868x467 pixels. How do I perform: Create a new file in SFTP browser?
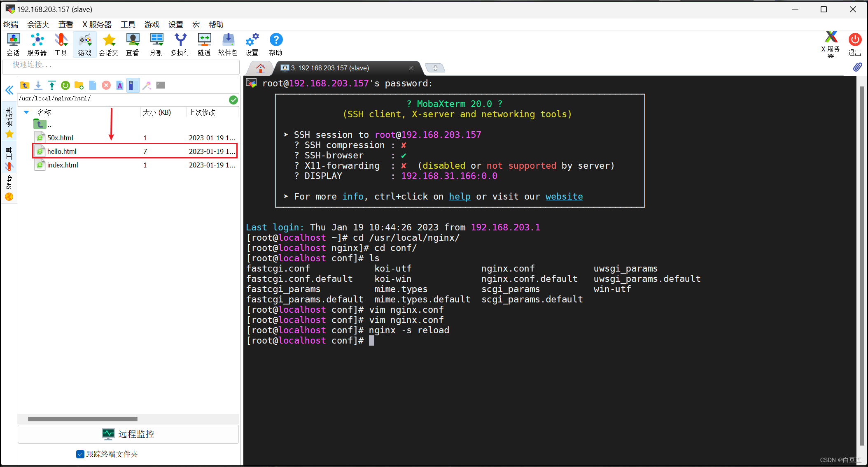click(x=93, y=85)
